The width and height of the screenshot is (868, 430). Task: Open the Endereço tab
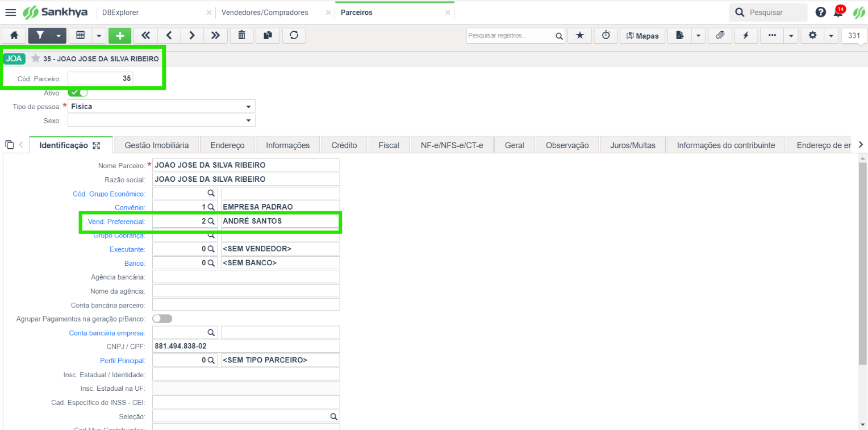tap(227, 145)
